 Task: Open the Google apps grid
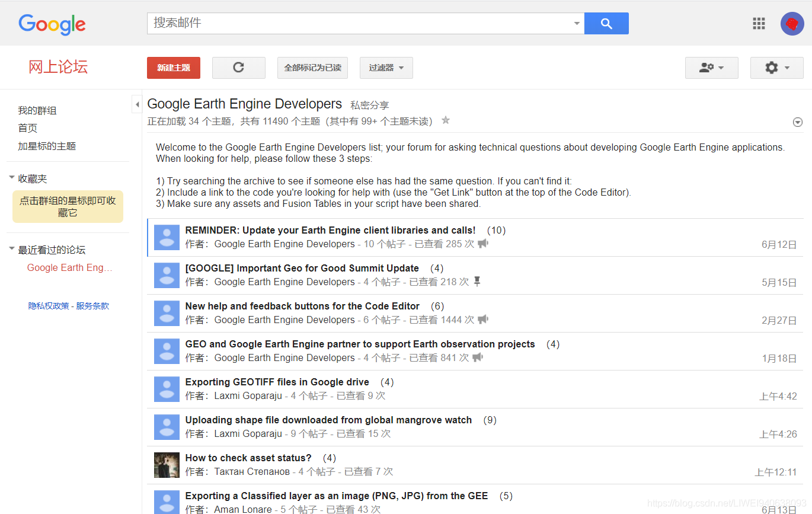759,24
